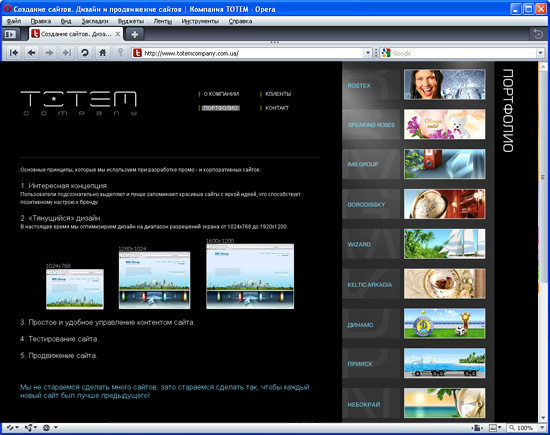The image size is (550, 435).
Task: Open the Справка menu
Action: (x=240, y=21)
